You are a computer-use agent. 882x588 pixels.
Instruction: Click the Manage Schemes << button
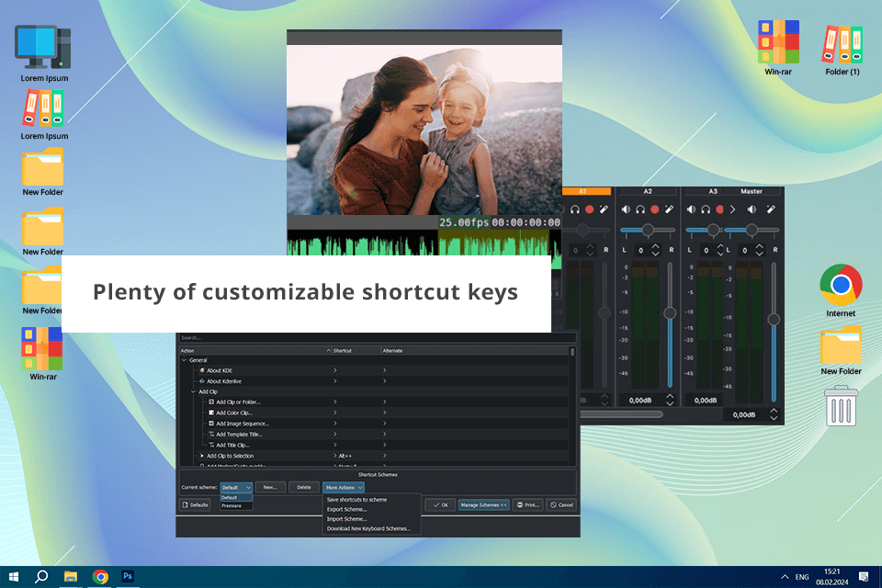(484, 504)
